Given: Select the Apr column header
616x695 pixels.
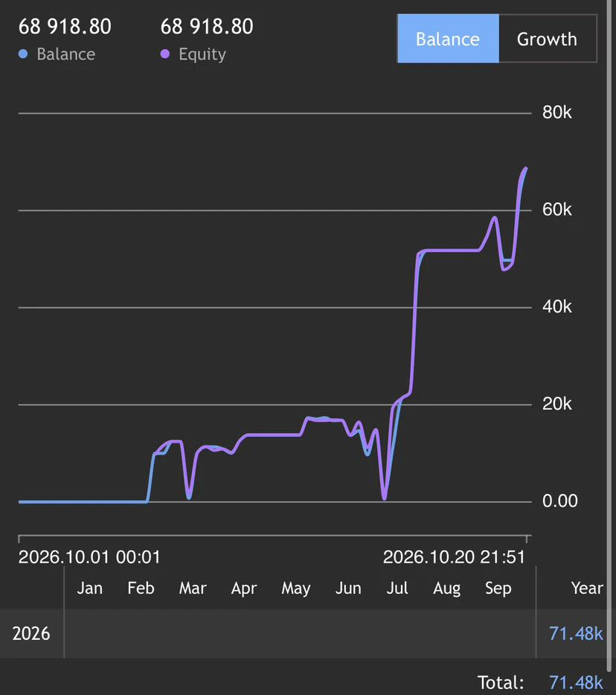Looking at the screenshot, I should tap(244, 589).
